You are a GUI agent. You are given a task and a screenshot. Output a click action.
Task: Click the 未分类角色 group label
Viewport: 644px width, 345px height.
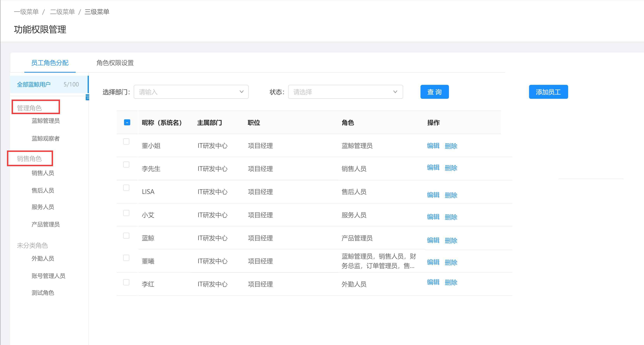tap(32, 245)
